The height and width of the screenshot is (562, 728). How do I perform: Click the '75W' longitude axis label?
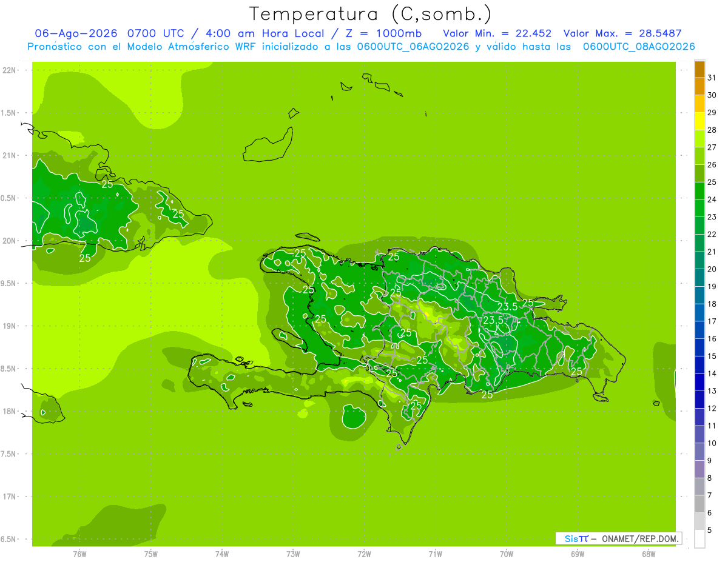point(151,554)
